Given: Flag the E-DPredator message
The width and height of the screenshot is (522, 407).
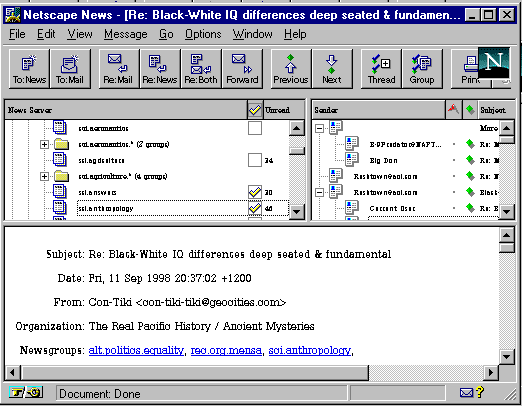Looking at the screenshot, I should (454, 144).
